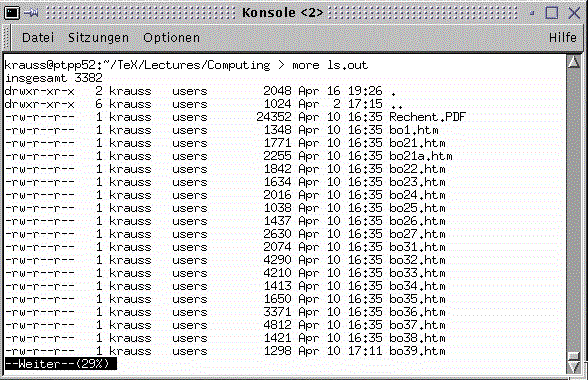Image resolution: width=588 pixels, height=380 pixels.
Task: Open the Datei menu
Action: tap(38, 38)
